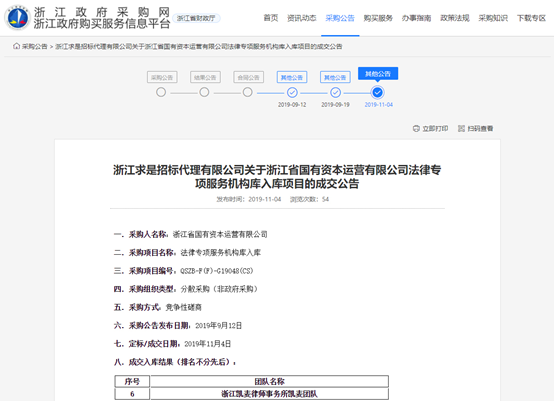The width and height of the screenshot is (554, 401).
Task: Select the timeline circle for 2019-09-19
Action: 335,93
